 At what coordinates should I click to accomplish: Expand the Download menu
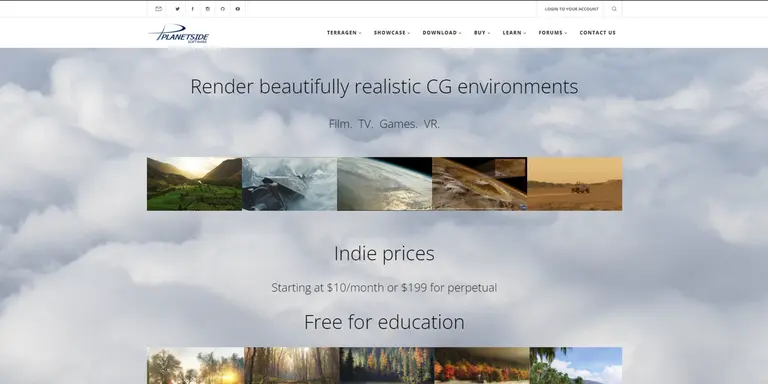(x=442, y=33)
